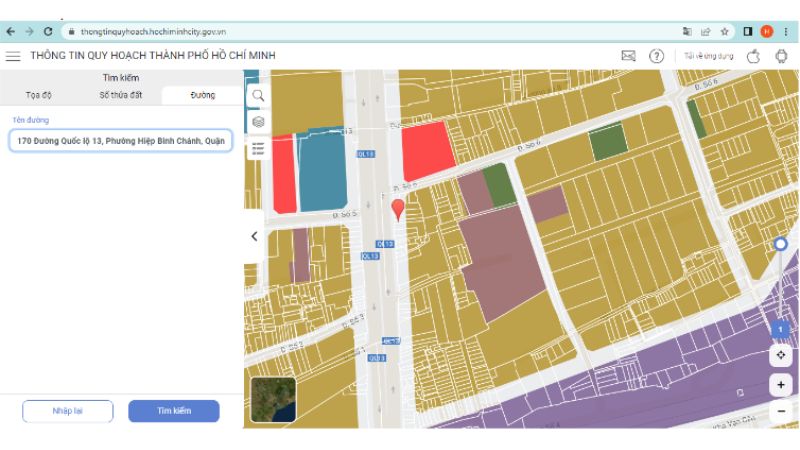Screen dimensions: 800x450
Task: Download the iOS app via Apple icon
Action: tap(754, 56)
